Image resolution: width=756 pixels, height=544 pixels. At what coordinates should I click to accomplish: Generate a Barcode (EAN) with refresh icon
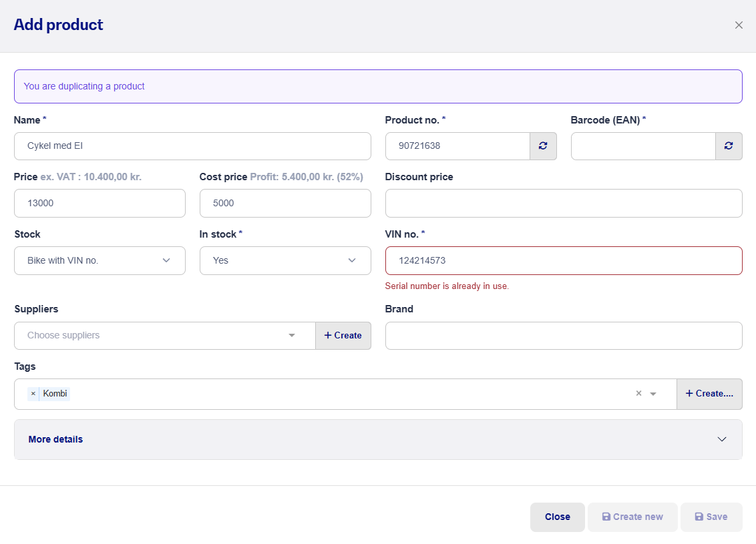tap(729, 146)
